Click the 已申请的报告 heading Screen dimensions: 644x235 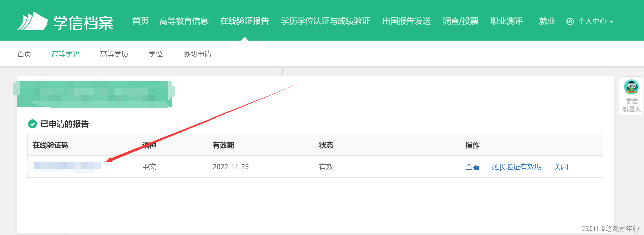coord(65,124)
